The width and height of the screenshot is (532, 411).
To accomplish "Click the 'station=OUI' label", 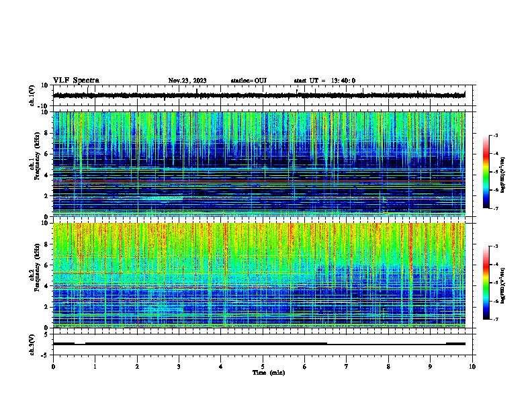I will click(x=249, y=81).
